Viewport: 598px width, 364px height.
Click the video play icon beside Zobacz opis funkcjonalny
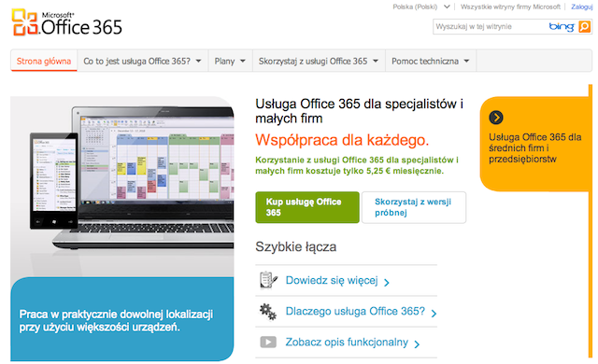(268, 342)
